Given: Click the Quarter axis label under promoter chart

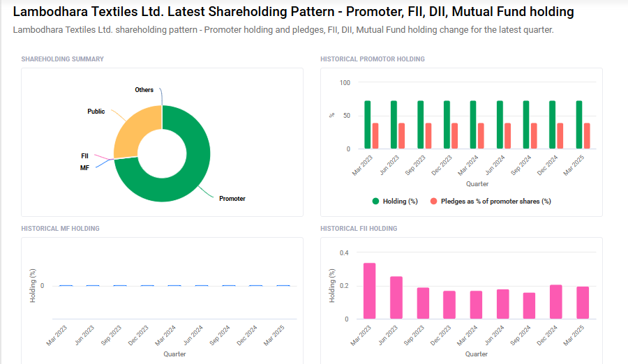Looking at the screenshot, I should (x=477, y=184).
